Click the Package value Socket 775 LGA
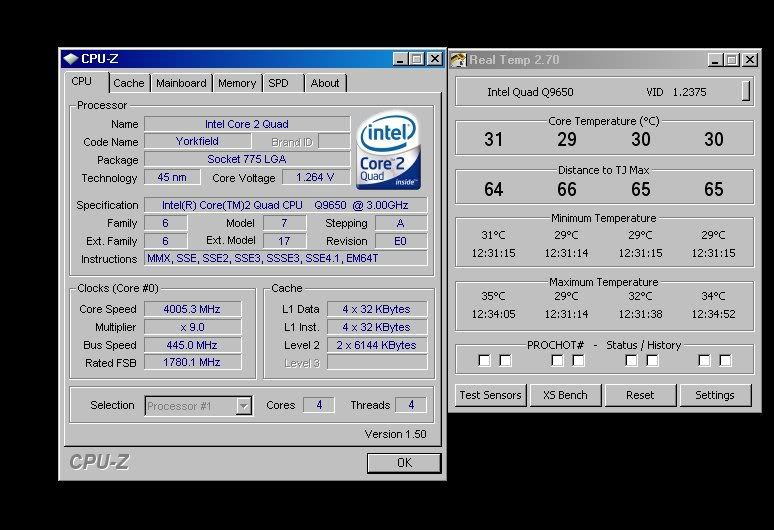The image size is (774, 530). (x=247, y=159)
